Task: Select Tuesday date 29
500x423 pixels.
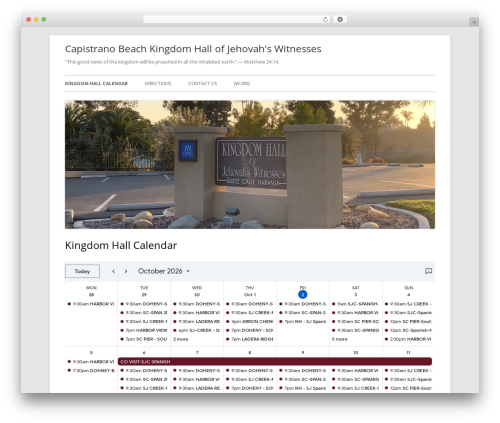Action: tap(144, 295)
